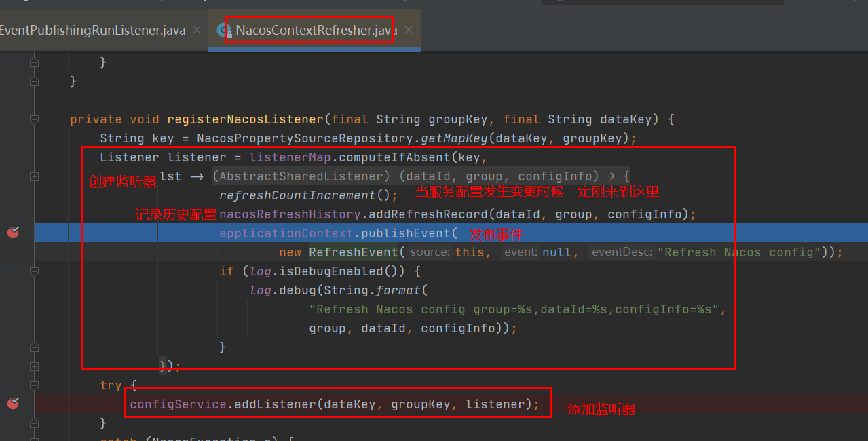The width and height of the screenshot is (868, 441).
Task: Click the 'Listener listener' variable declaration
Action: click(163, 157)
